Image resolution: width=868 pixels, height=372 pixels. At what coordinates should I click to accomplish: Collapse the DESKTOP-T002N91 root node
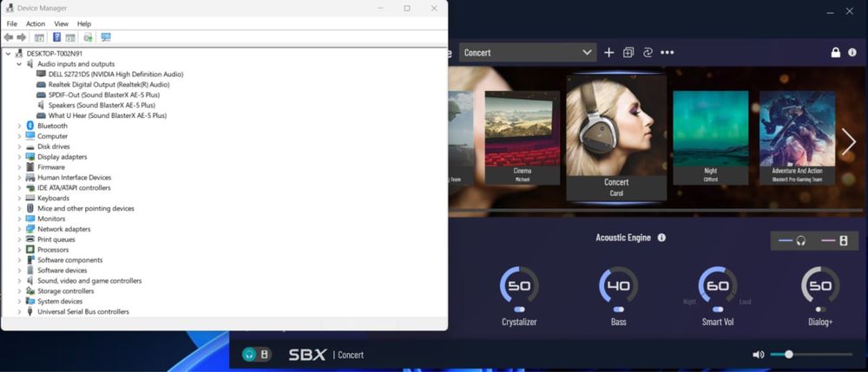[x=9, y=54]
